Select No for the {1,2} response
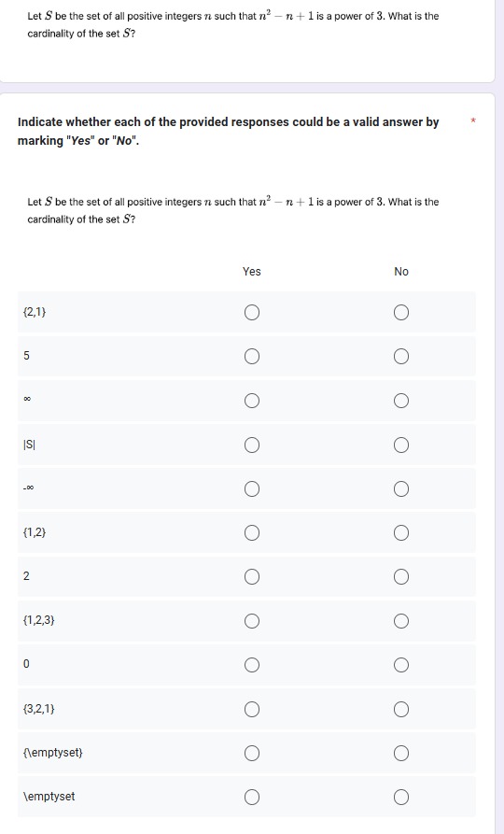This screenshot has width=504, height=834. [401, 533]
